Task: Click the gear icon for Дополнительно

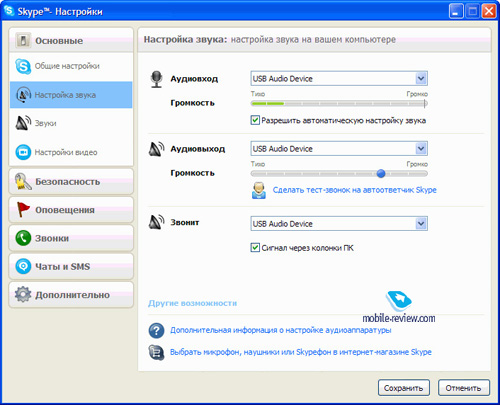Action: point(23,294)
